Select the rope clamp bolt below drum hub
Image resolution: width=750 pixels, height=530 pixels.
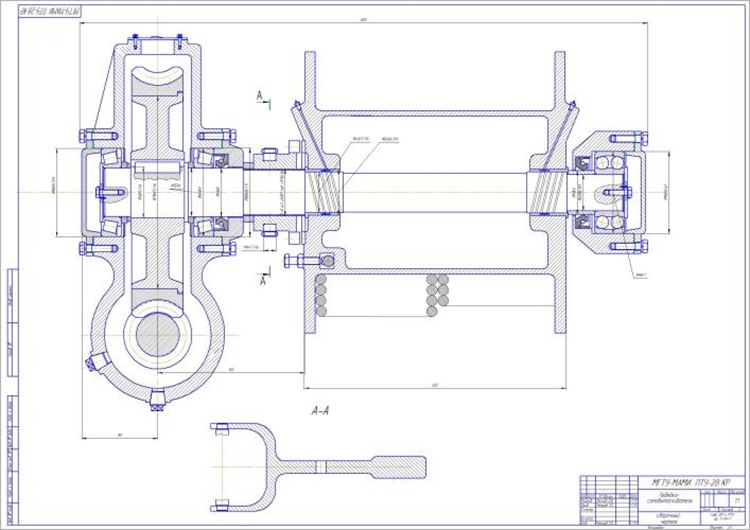coord(309,261)
